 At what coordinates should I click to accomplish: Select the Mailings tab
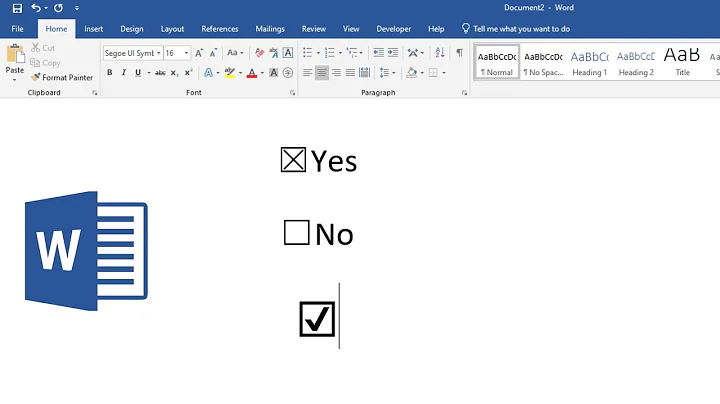click(270, 29)
